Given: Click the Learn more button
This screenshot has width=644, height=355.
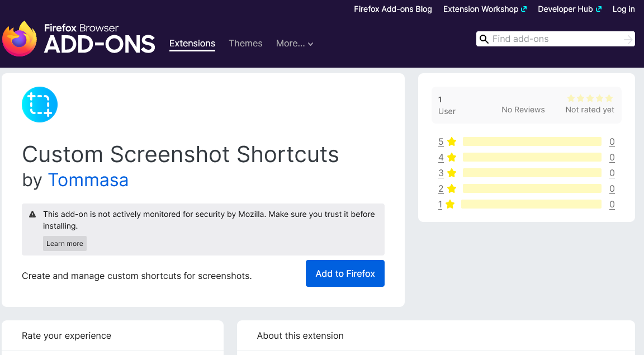Looking at the screenshot, I should [65, 243].
